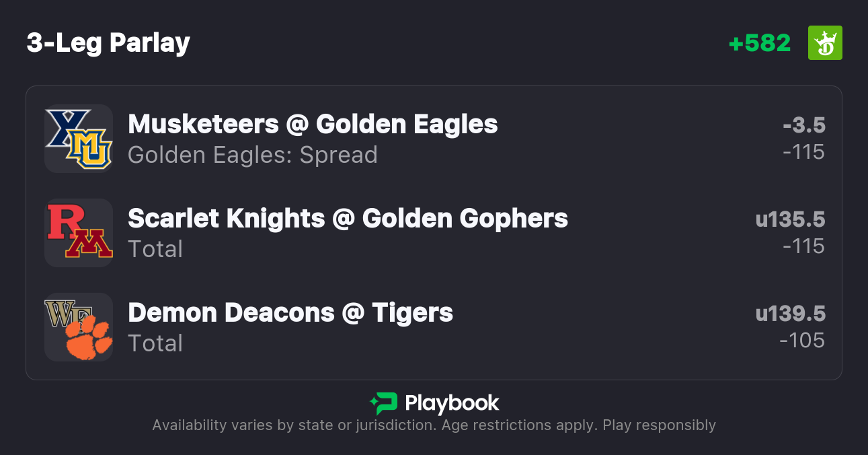The image size is (868, 455).
Task: Click the Wake Forest and Clemson logos
Action: click(x=79, y=327)
